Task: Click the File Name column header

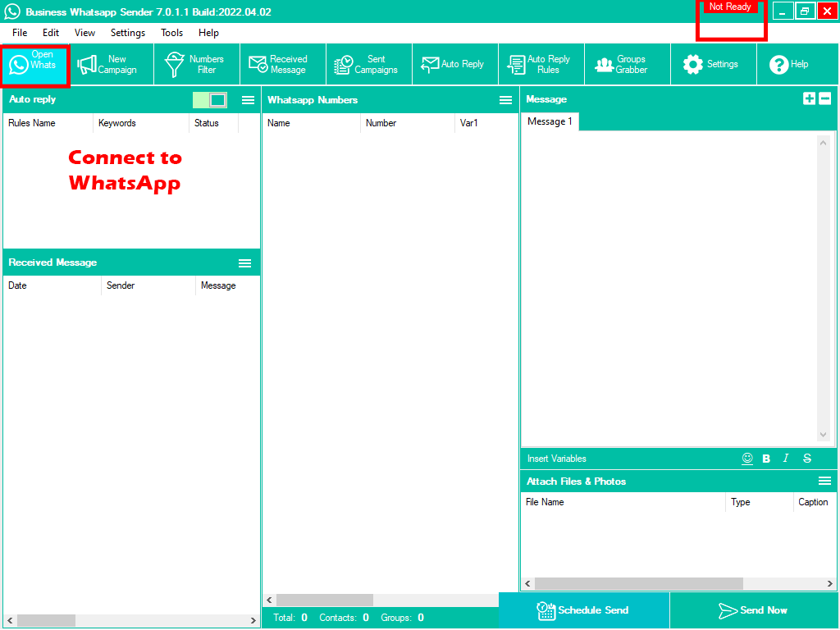Action: coord(623,502)
